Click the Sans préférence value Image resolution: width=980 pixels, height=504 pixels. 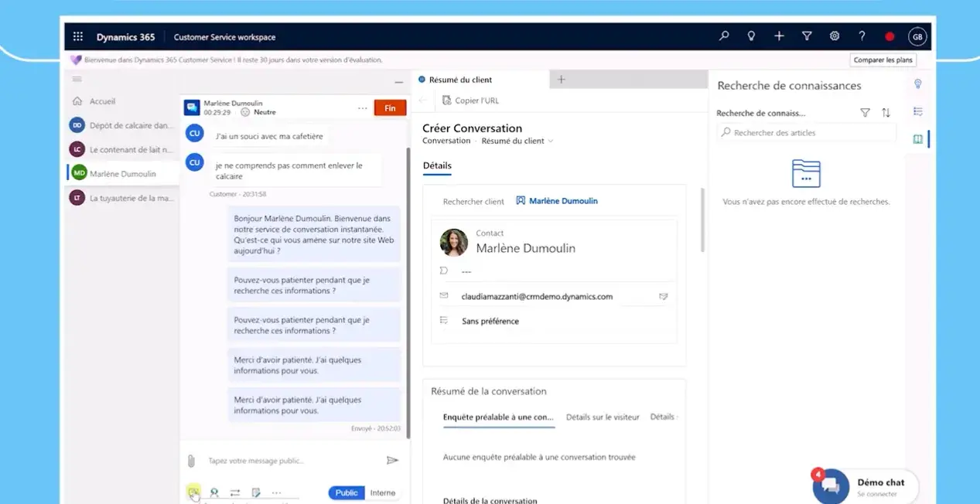(x=490, y=321)
